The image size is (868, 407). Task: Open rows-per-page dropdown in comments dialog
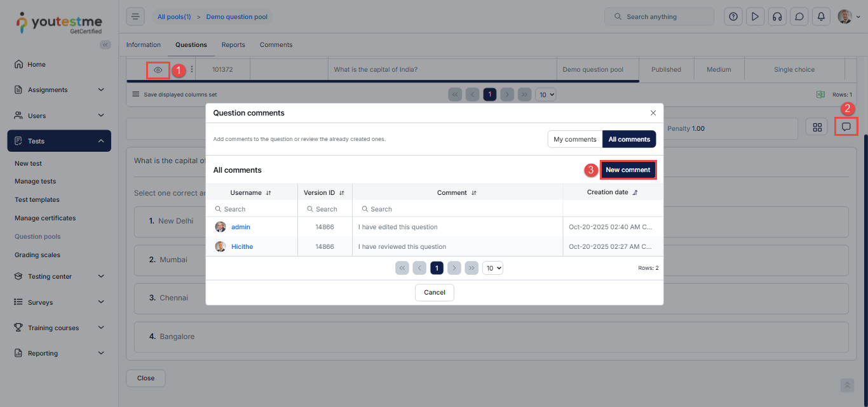(x=492, y=268)
